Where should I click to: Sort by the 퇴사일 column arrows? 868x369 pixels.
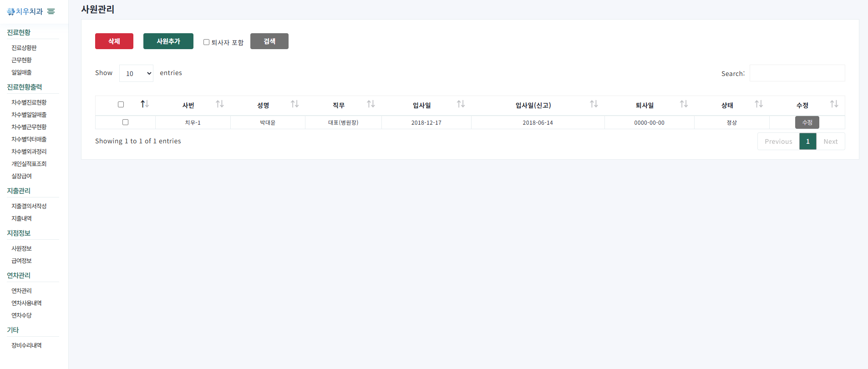[x=684, y=104]
